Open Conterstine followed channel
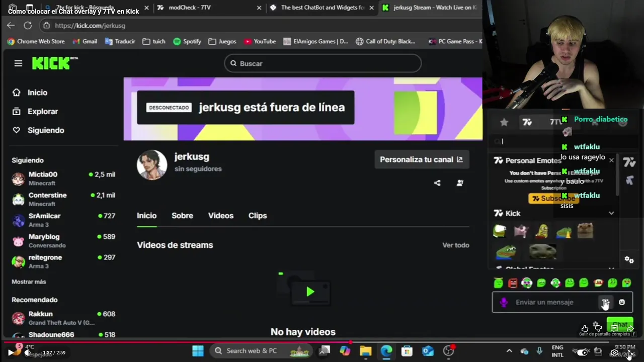Viewport: 644px width, 362px height. click(x=63, y=199)
